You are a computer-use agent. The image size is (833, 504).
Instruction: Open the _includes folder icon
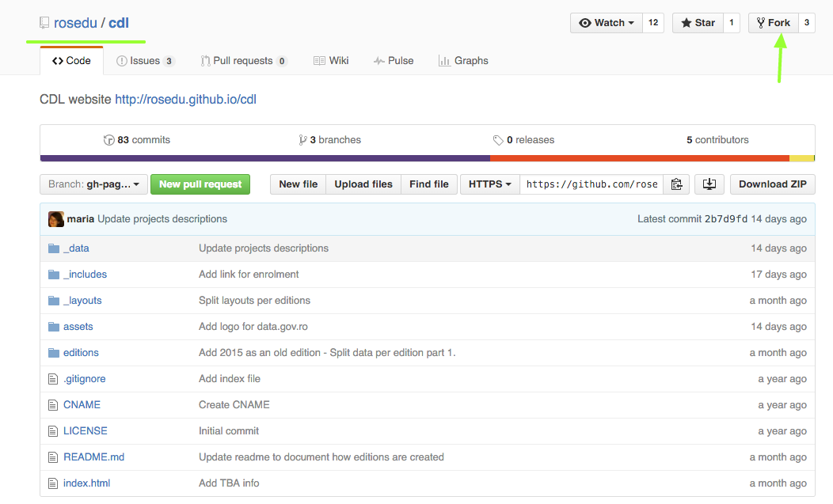tap(54, 275)
